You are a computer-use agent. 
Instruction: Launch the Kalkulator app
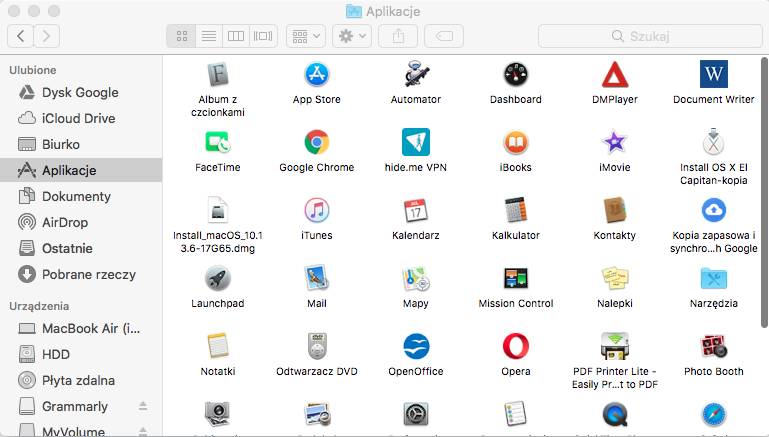pyautogui.click(x=515, y=210)
